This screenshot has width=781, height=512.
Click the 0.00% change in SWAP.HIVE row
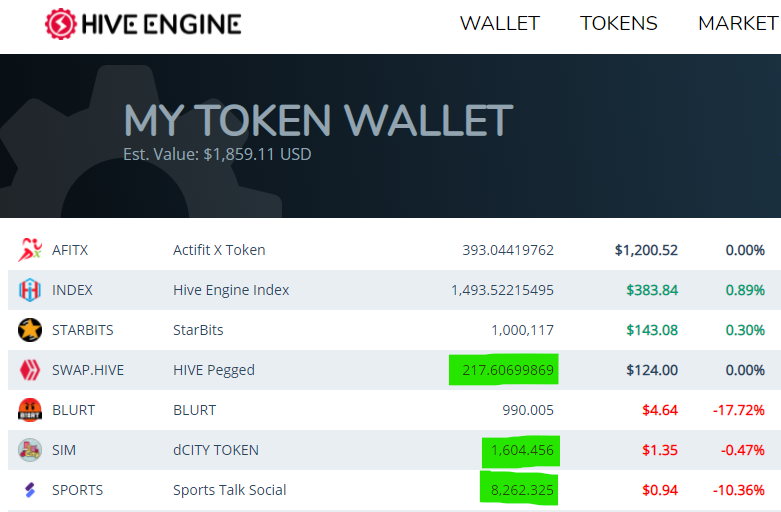[x=745, y=370]
